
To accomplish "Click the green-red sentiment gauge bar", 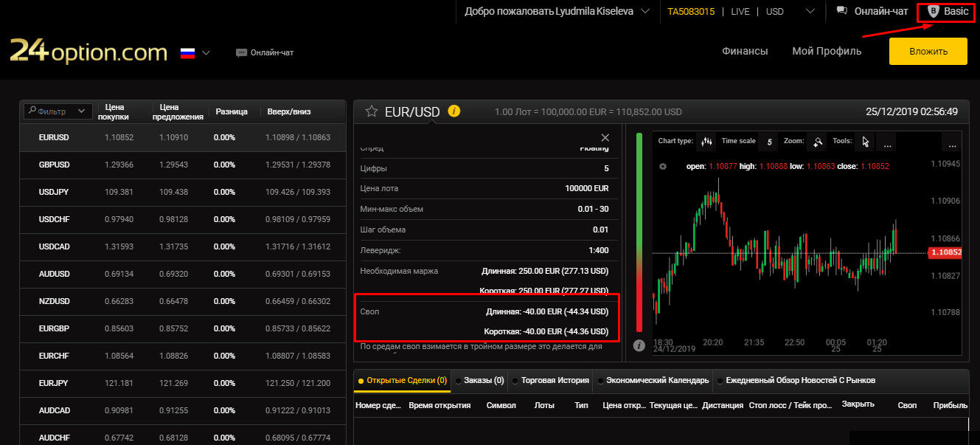I will [x=639, y=232].
